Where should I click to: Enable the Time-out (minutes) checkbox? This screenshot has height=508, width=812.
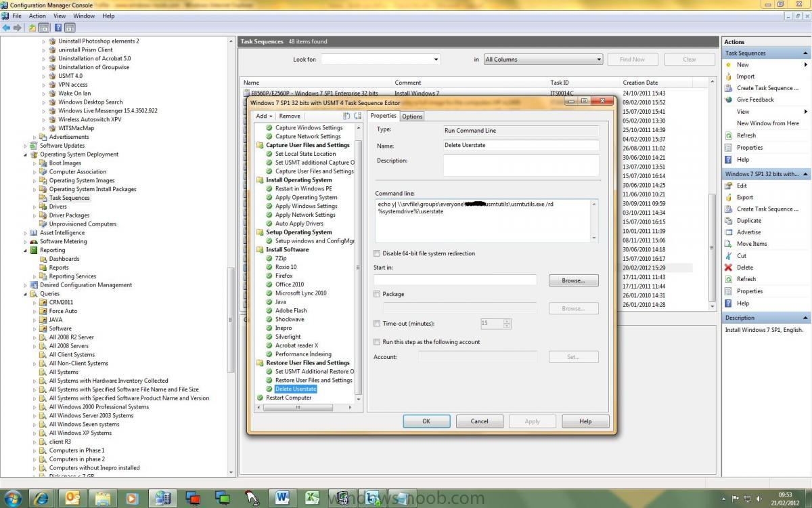point(377,324)
